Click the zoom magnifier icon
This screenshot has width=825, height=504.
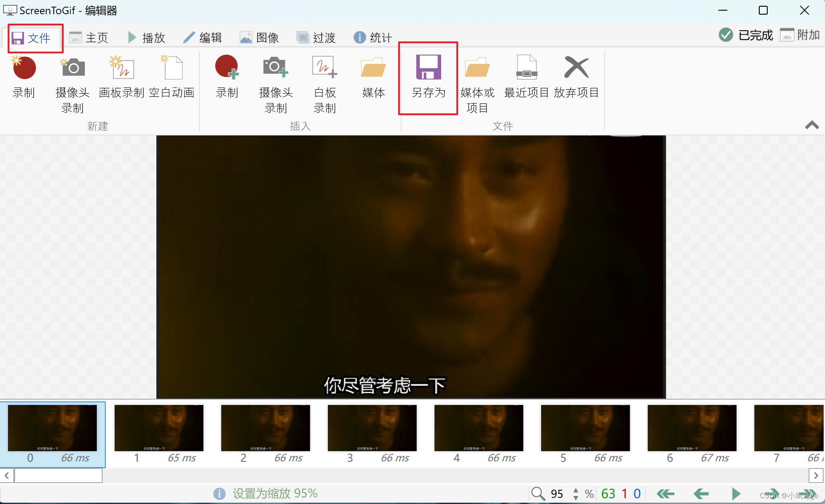538,493
